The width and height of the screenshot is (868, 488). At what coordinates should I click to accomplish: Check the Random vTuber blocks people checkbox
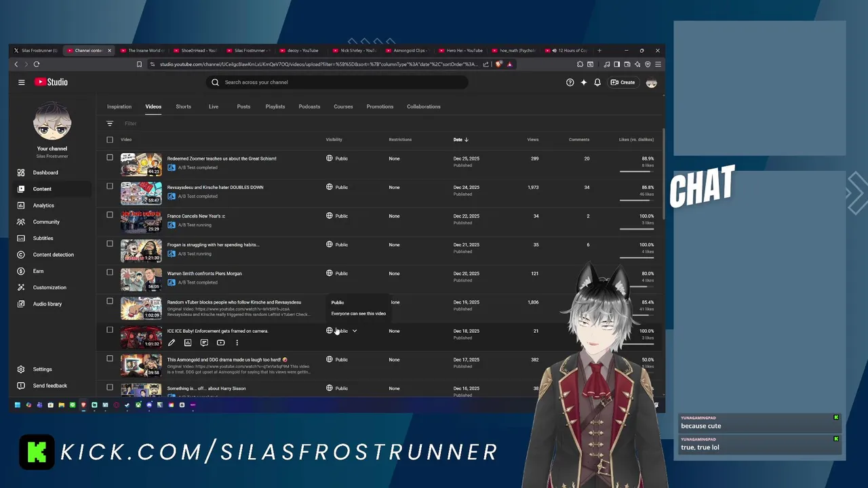tap(110, 301)
